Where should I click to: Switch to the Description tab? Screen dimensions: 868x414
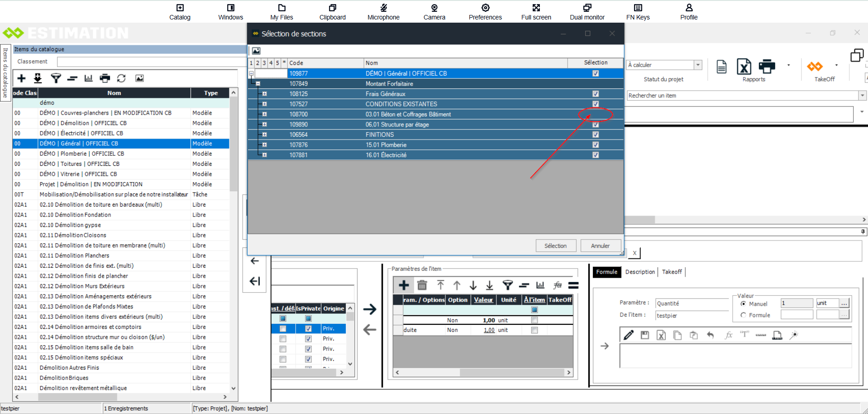[640, 272]
